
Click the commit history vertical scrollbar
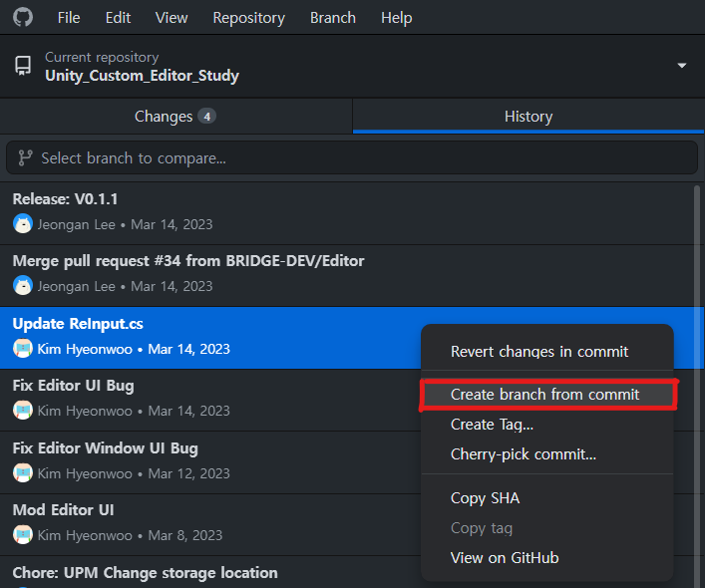697,387
